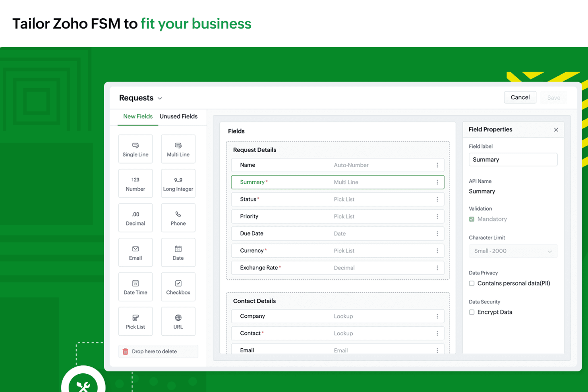Switch to the Unused Fields tab
This screenshot has height=392, width=588.
tap(178, 116)
